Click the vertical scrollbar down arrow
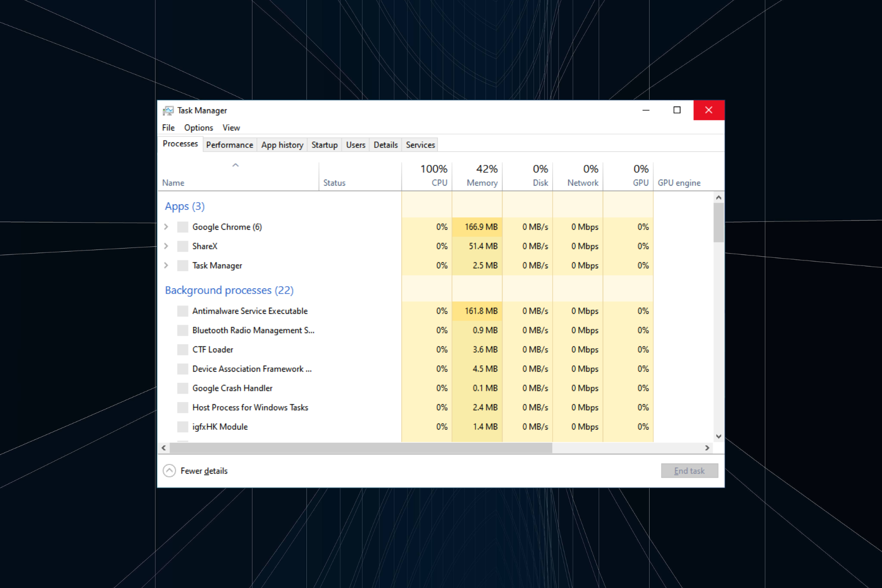882x588 pixels. point(718,436)
